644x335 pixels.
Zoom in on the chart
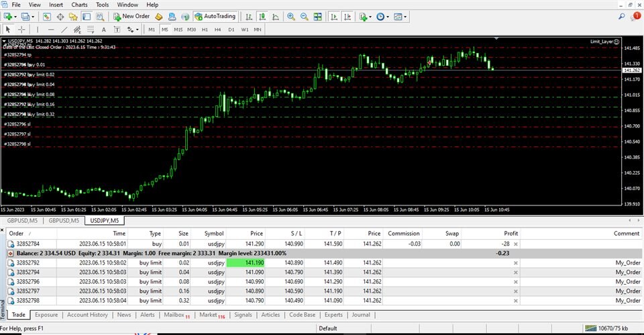pos(290,17)
